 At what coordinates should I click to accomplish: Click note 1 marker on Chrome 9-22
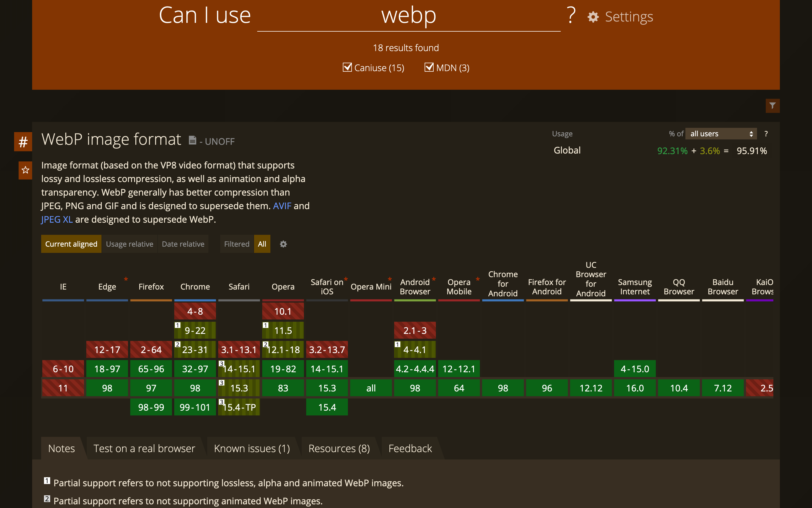178,325
